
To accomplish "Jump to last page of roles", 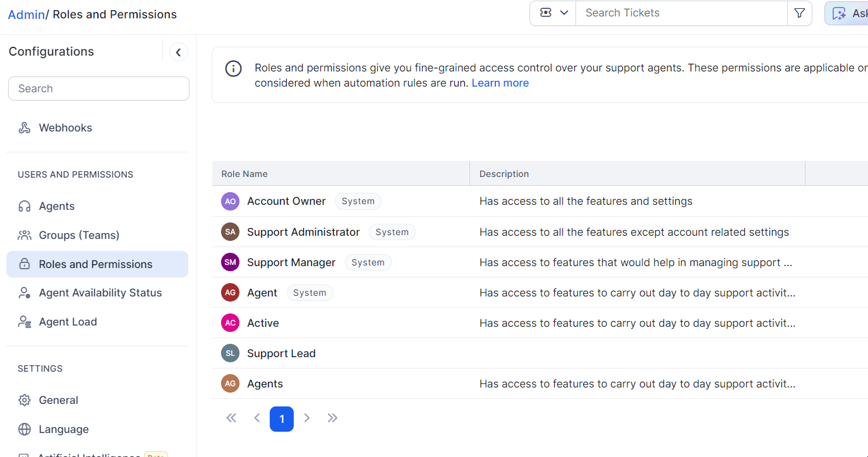I will (x=332, y=418).
